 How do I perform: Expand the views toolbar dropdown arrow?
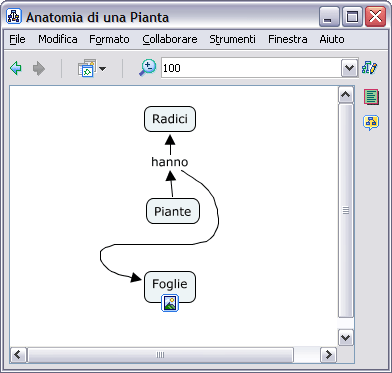point(102,69)
